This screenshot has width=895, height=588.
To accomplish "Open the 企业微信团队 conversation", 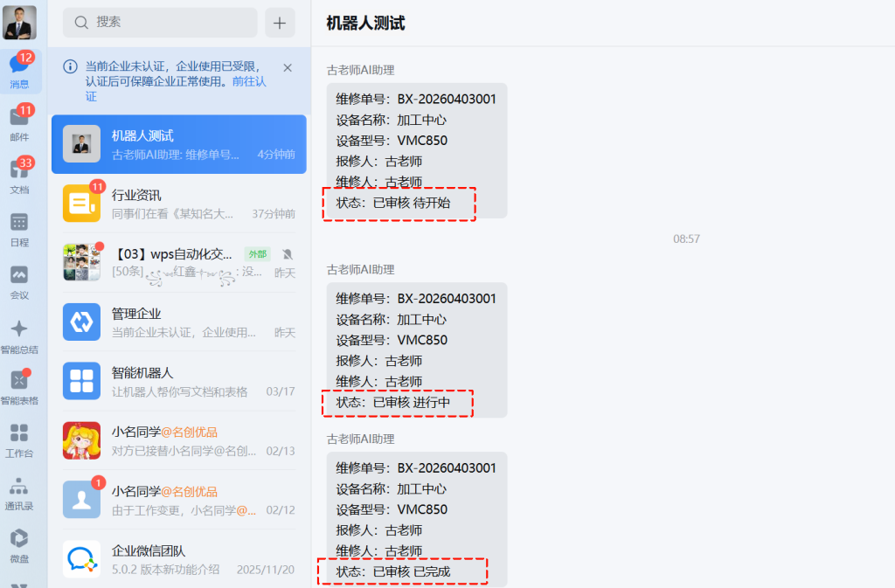I will [x=178, y=559].
